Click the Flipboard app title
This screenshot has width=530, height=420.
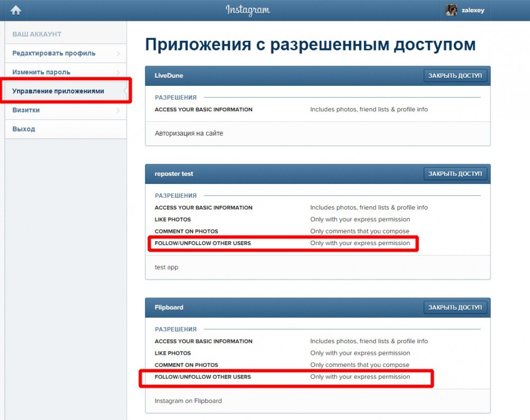(169, 308)
